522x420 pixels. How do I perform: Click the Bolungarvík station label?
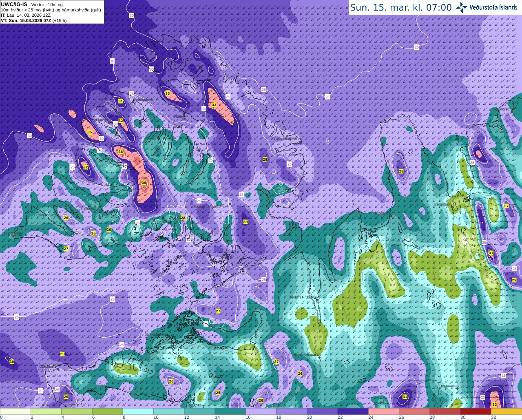pyautogui.click(x=143, y=99)
